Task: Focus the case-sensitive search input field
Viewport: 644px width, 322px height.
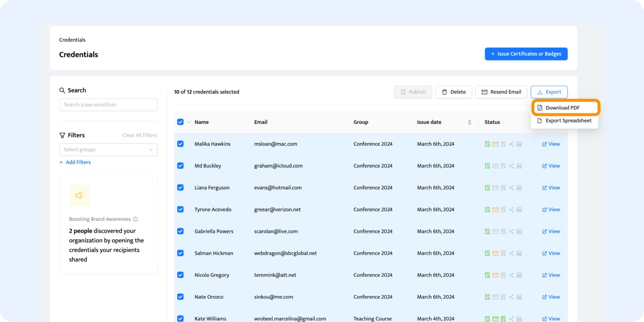Action: (x=108, y=105)
